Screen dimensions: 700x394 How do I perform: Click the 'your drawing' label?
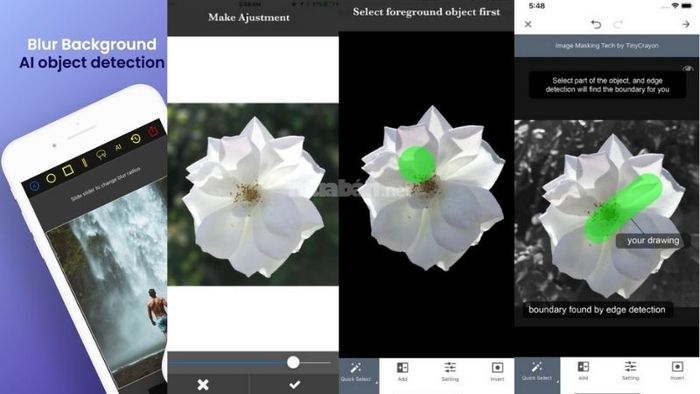[x=653, y=241]
